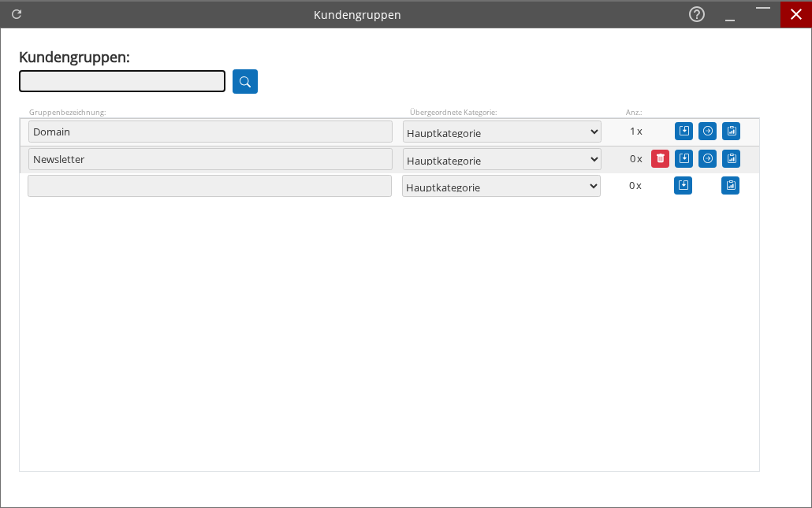Click the arrow circle icon for Domain
The image size is (812, 508).
708,132
